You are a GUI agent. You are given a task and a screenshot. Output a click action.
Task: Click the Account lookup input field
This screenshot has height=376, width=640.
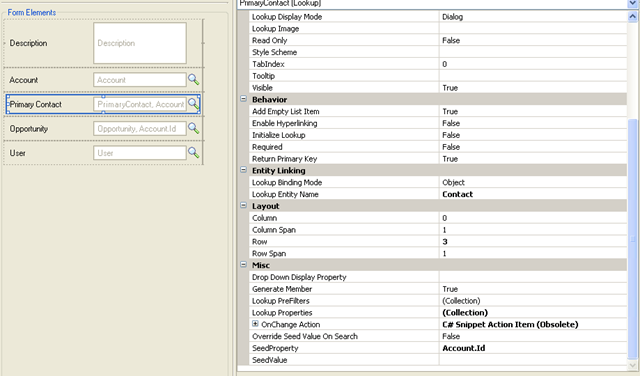140,80
